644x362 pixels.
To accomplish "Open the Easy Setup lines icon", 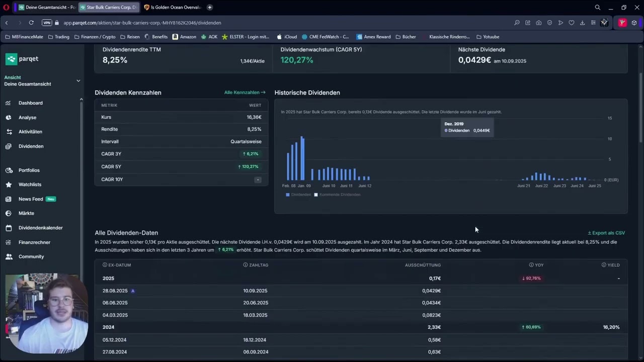I will tap(593, 23).
